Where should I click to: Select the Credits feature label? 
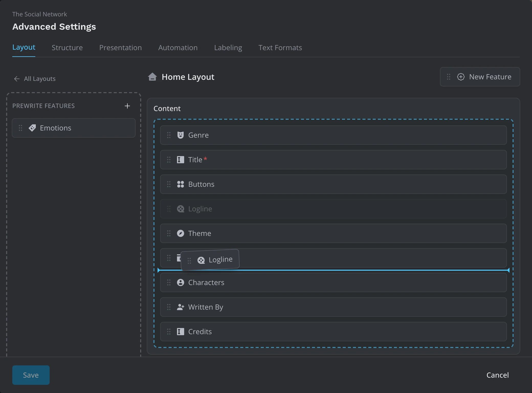(x=200, y=332)
